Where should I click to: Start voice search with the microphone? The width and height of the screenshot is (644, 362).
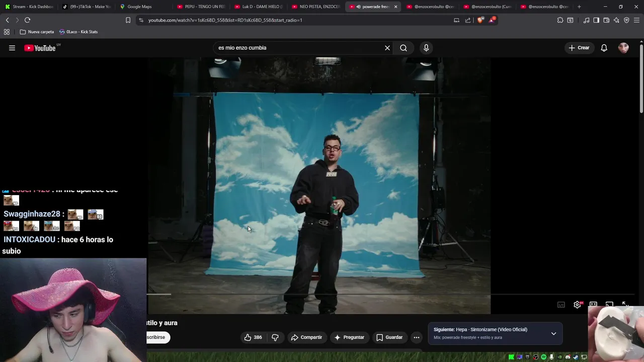point(426,48)
